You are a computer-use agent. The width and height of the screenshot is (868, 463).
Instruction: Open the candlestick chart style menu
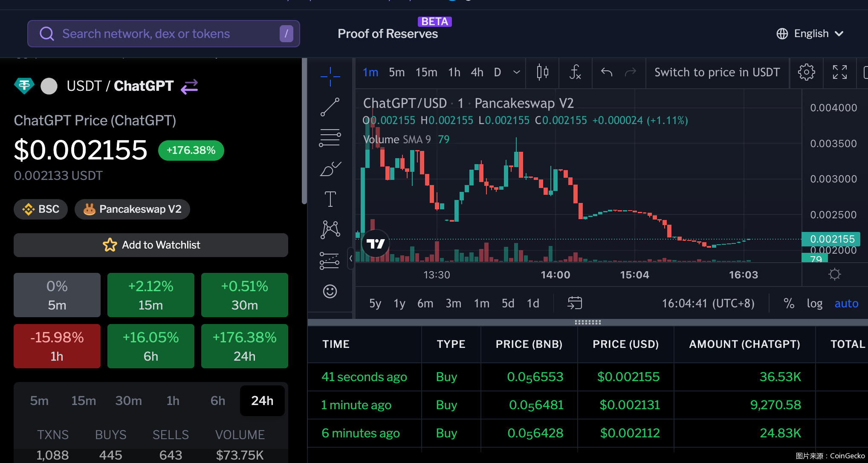point(542,72)
